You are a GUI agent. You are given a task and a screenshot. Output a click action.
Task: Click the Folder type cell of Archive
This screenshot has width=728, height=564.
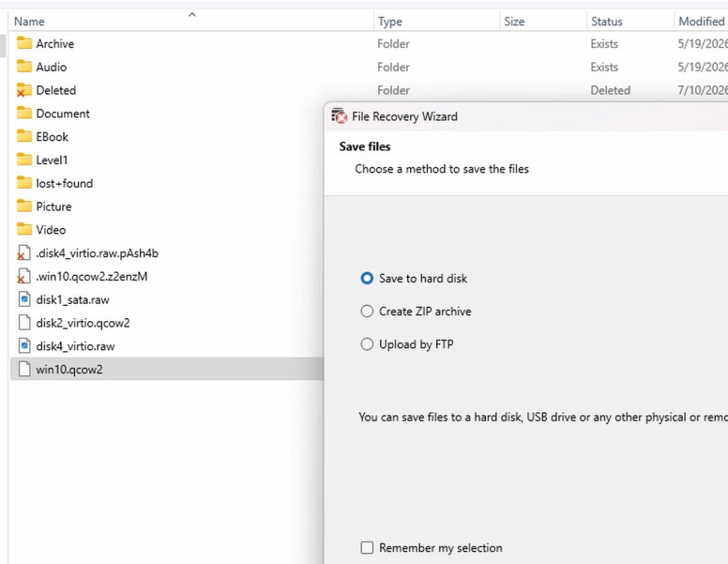click(x=393, y=44)
